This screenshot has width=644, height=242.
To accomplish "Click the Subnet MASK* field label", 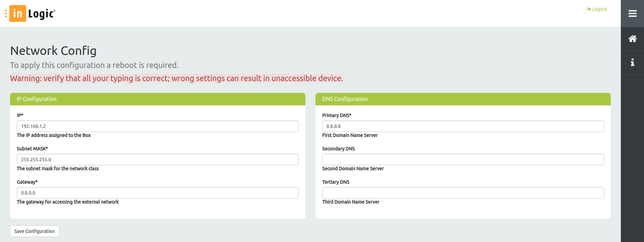I will (32, 149).
